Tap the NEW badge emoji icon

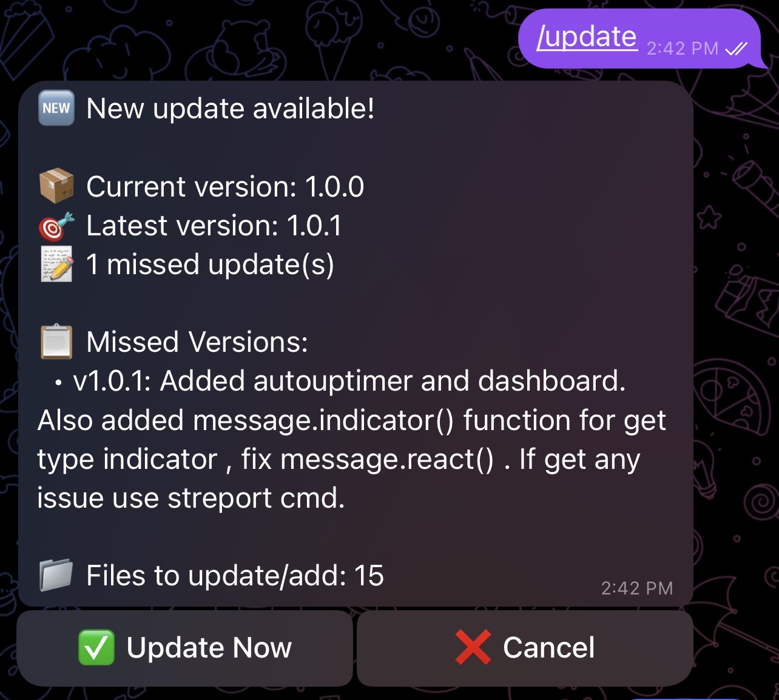pyautogui.click(x=56, y=108)
